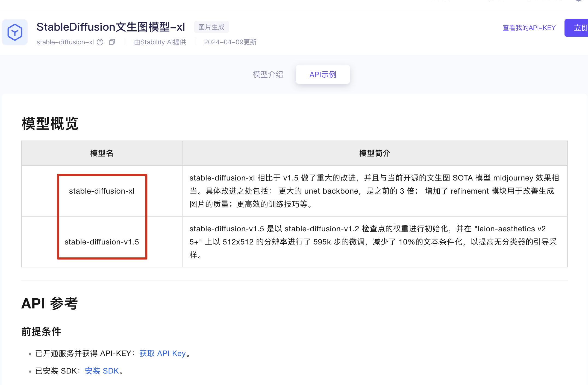The image size is (588, 385).
Task: Click the 图片生成 tag badge
Action: click(211, 27)
